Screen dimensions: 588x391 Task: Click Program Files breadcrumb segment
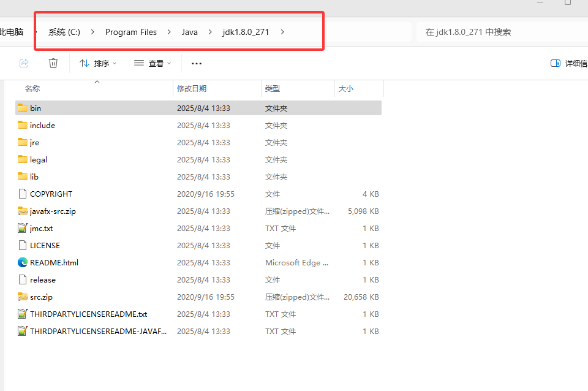[131, 32]
